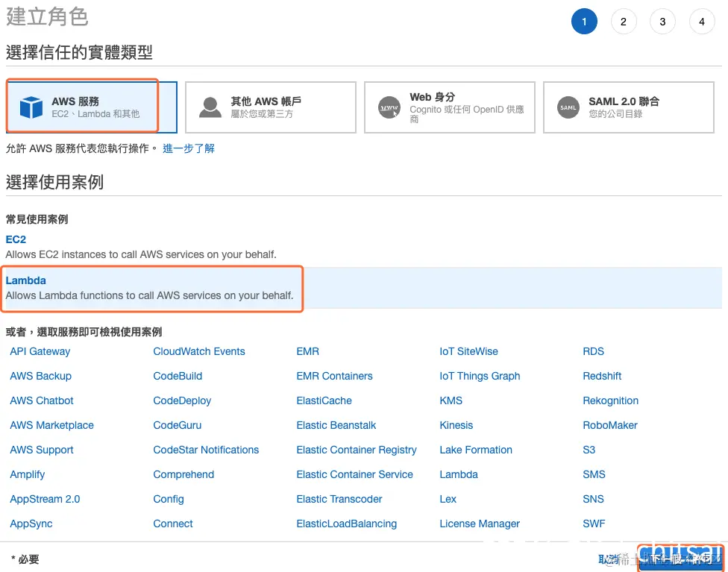Pick Elastic Transcoder service
This screenshot has height=572, width=728.
(x=339, y=499)
